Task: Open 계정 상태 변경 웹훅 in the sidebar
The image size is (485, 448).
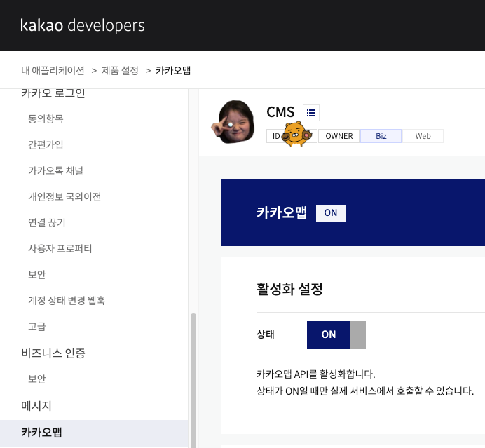Action: click(x=67, y=301)
